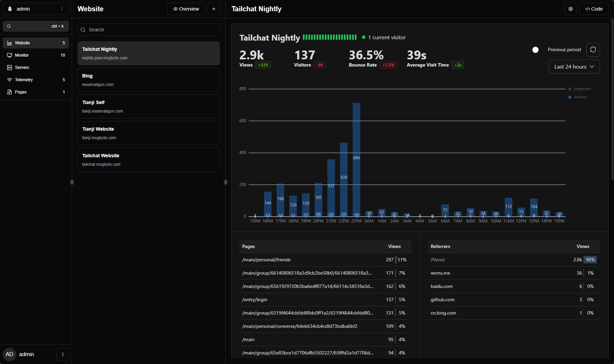Expand the admin workspace selector
614x364 pixels.
36,9
